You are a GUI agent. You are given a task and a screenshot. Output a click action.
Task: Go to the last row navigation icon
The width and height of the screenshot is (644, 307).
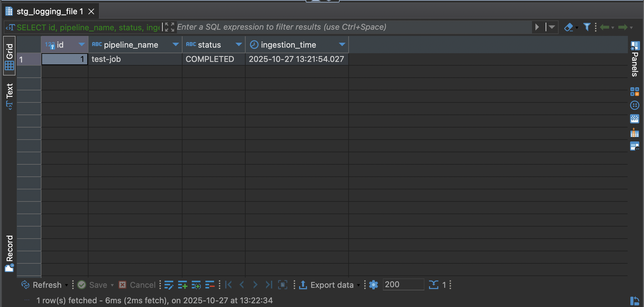coord(269,285)
